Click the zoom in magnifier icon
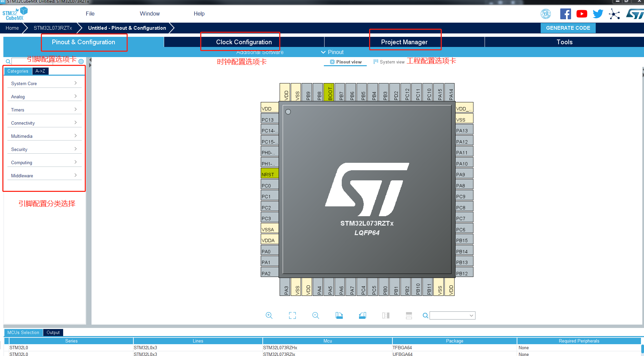644x356 pixels. [x=269, y=315]
